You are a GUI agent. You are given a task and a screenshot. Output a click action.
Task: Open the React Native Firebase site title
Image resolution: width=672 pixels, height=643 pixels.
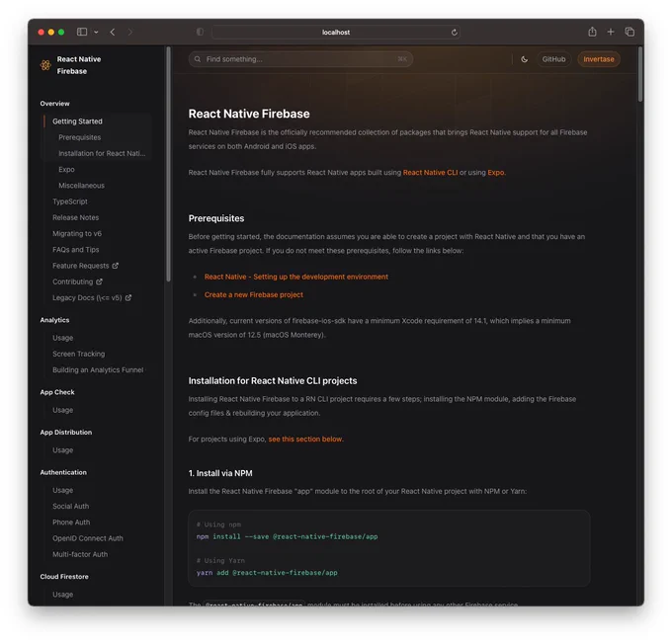79,65
